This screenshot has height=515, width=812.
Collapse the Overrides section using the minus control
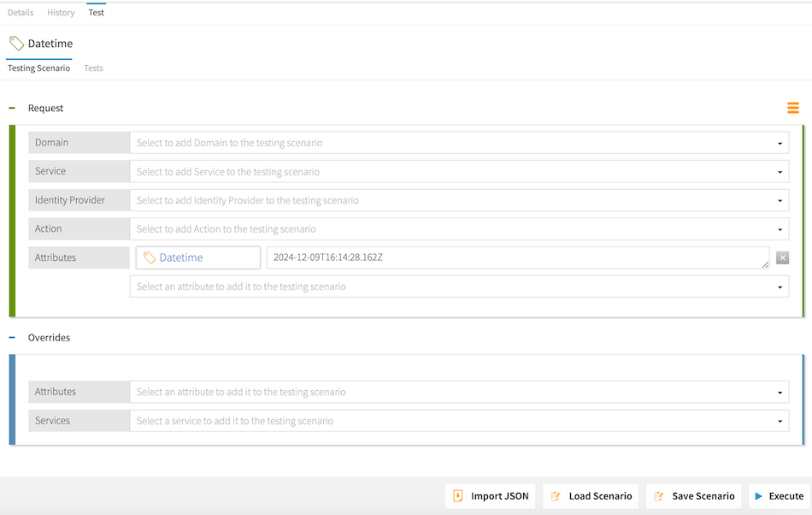coord(12,337)
